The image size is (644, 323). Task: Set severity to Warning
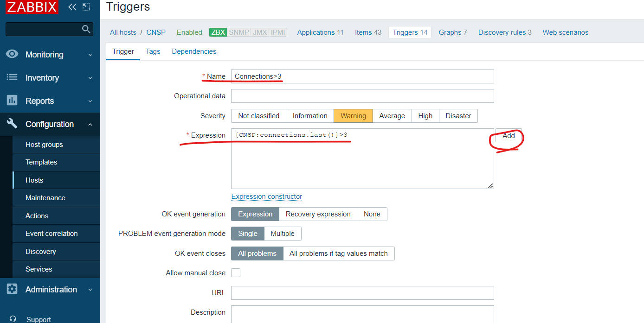pyautogui.click(x=353, y=116)
